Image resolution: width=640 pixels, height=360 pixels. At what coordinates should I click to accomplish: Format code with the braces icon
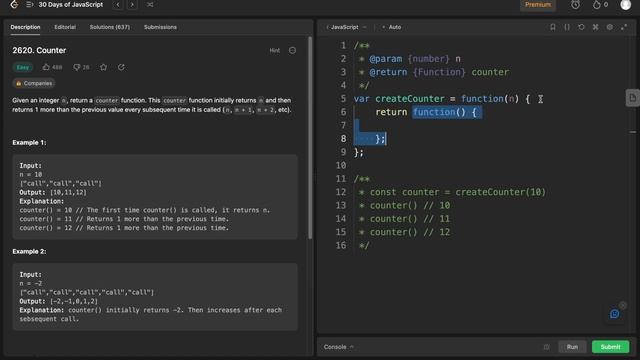(567, 27)
